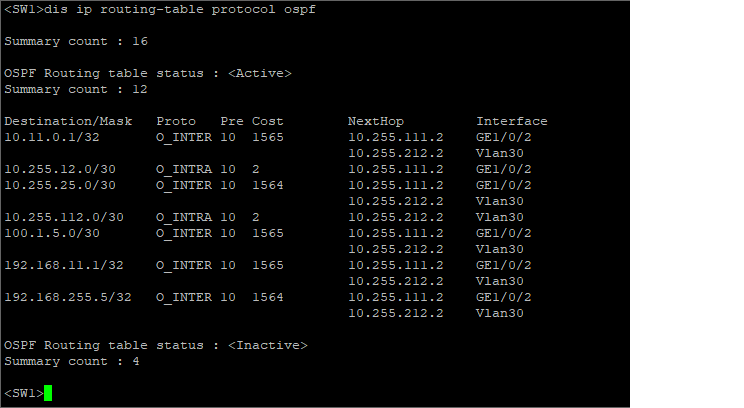This screenshot has height=408, width=744.
Task: Click the OSPF routing table Inactive status line
Action: coord(156,345)
